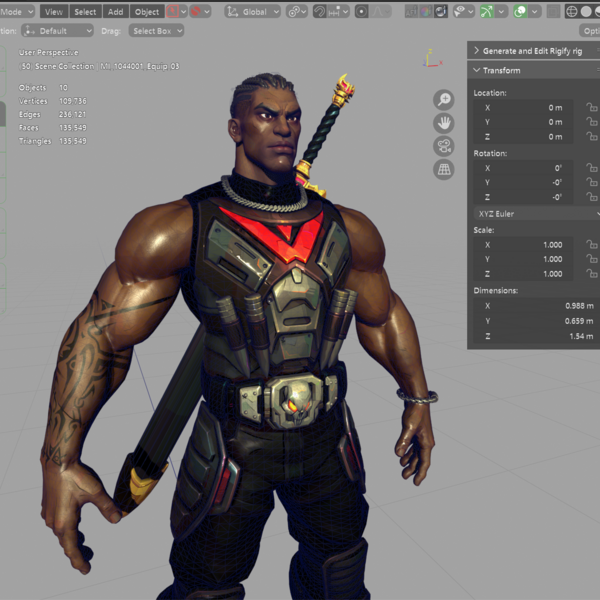Toggle viewport overlays
This screenshot has width=600, height=600.
[520, 12]
